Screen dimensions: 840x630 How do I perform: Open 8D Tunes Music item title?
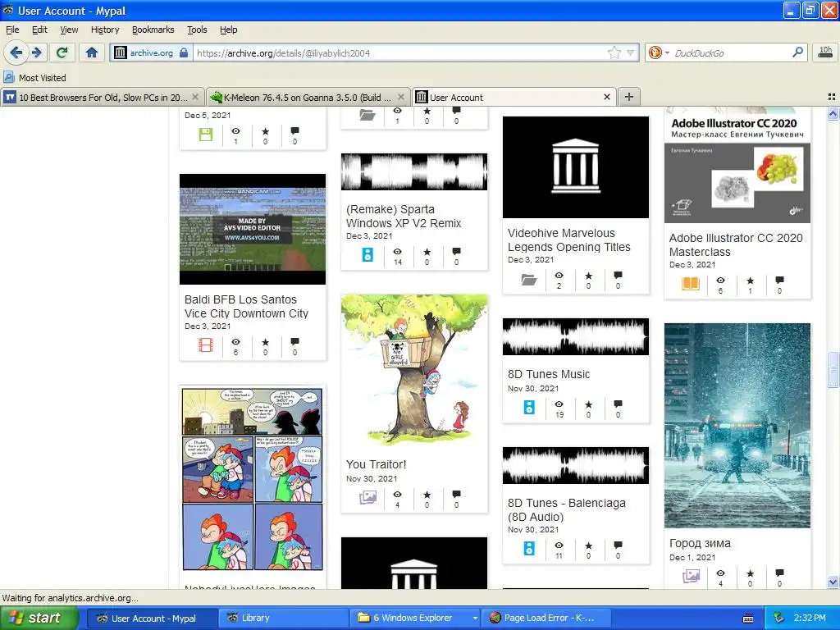549,374
